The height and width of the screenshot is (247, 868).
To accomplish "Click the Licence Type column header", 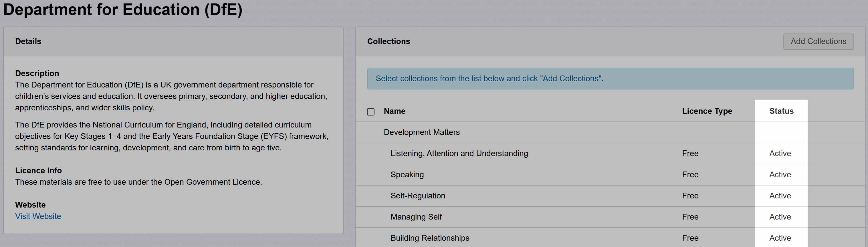I will [707, 111].
